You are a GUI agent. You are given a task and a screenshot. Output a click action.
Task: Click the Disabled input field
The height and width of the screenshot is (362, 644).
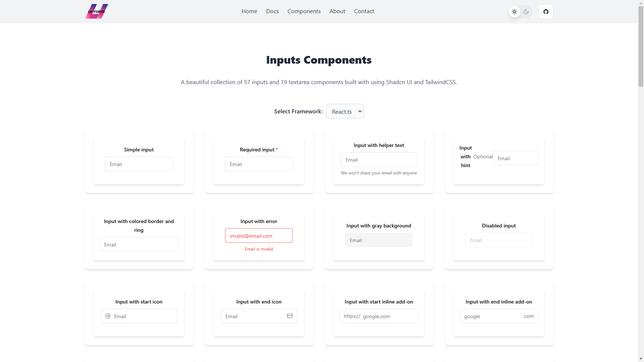point(499,240)
